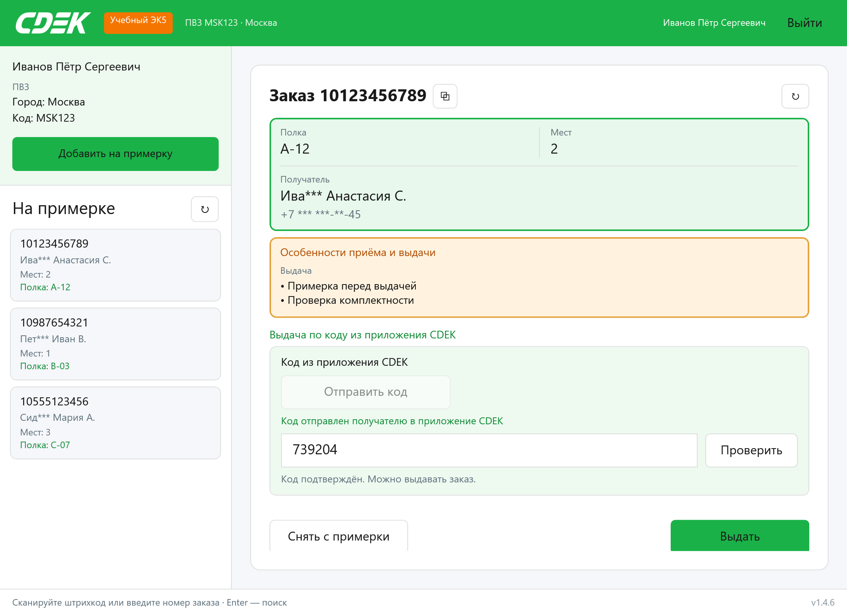Open fitting card for order 10987654321
The height and width of the screenshot is (616, 847).
click(115, 344)
